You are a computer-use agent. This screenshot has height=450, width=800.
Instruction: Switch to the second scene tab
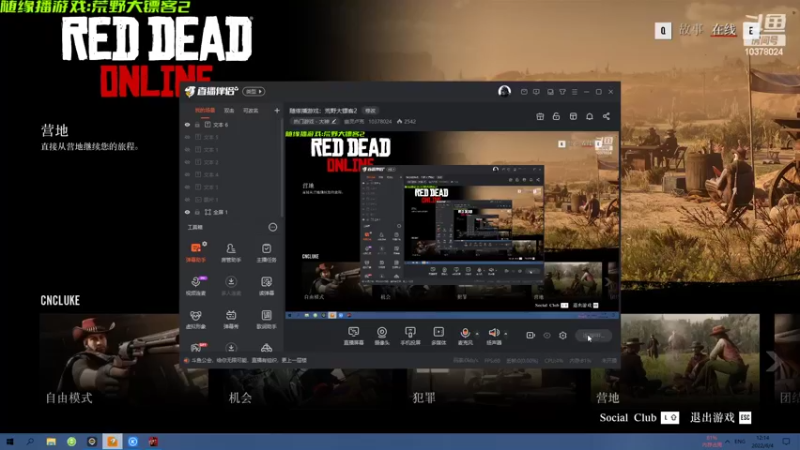pyautogui.click(x=229, y=111)
